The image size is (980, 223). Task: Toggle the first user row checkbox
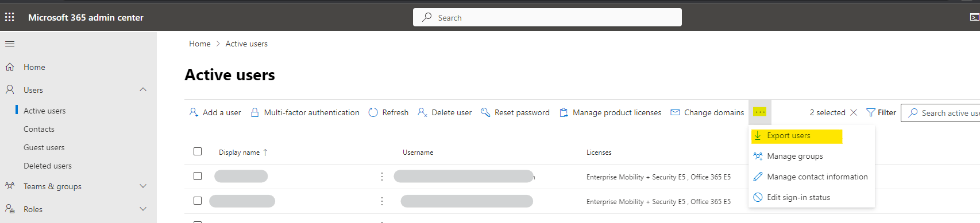click(198, 176)
